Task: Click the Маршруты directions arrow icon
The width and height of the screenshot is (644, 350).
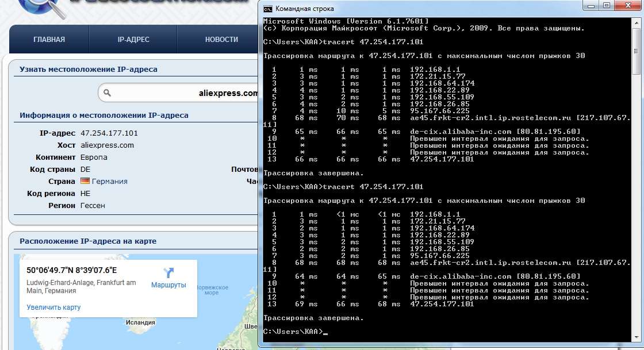Action: point(168,273)
